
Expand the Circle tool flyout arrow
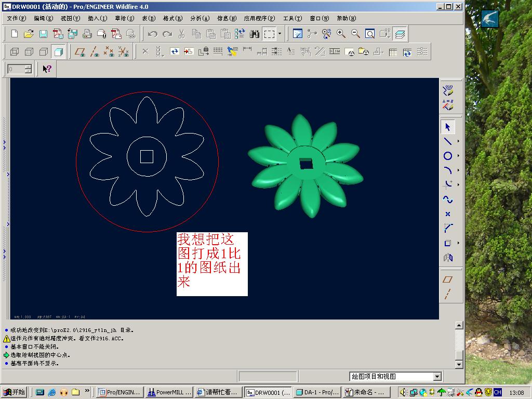[x=458, y=156]
